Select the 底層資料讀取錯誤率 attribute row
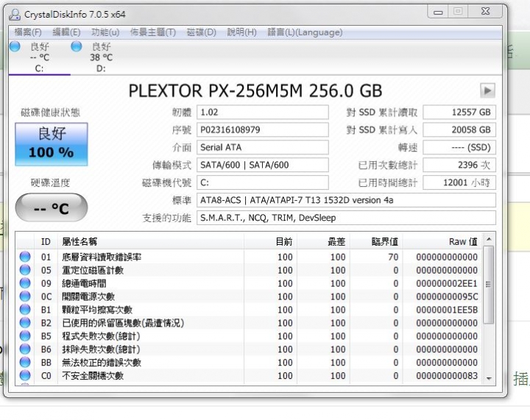Screen dimensions: 530x420 [x=250, y=257]
